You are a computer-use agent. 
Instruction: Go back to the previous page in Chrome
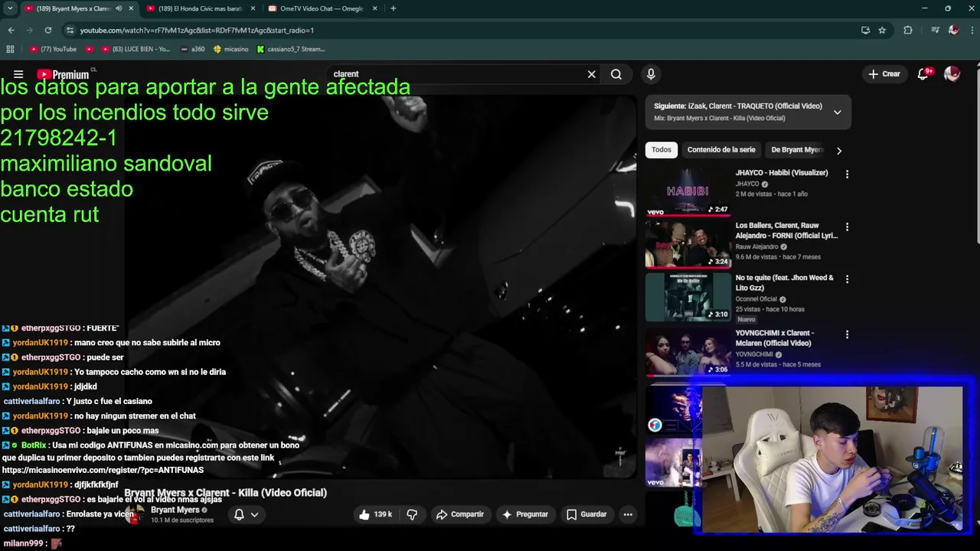click(x=11, y=30)
